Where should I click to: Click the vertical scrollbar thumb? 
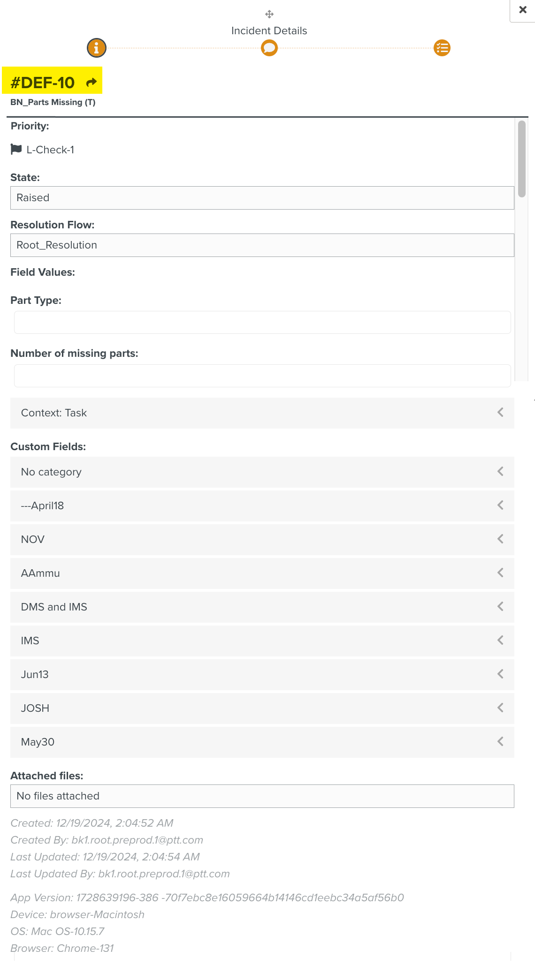pyautogui.click(x=522, y=158)
